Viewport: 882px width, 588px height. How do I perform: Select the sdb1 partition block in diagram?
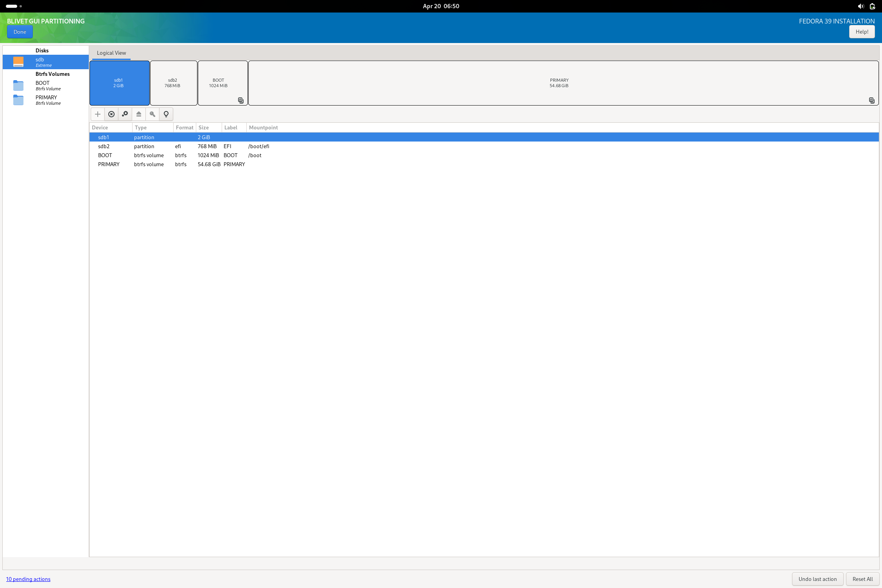pyautogui.click(x=119, y=82)
